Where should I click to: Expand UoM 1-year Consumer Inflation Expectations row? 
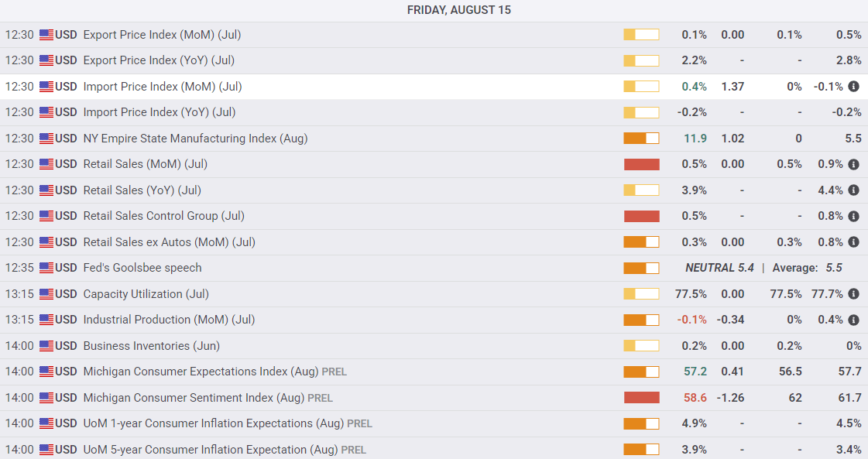pos(434,423)
